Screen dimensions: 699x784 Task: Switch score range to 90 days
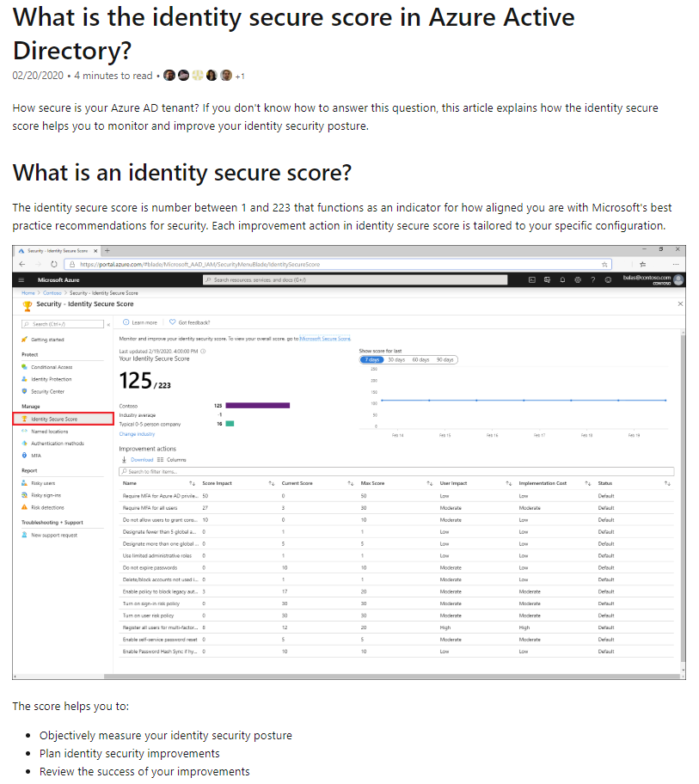[x=445, y=359]
